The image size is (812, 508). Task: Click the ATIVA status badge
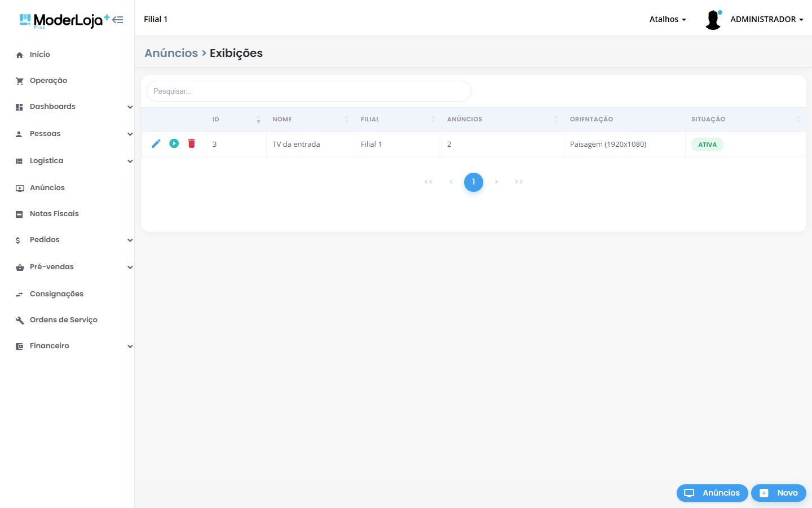coord(707,144)
